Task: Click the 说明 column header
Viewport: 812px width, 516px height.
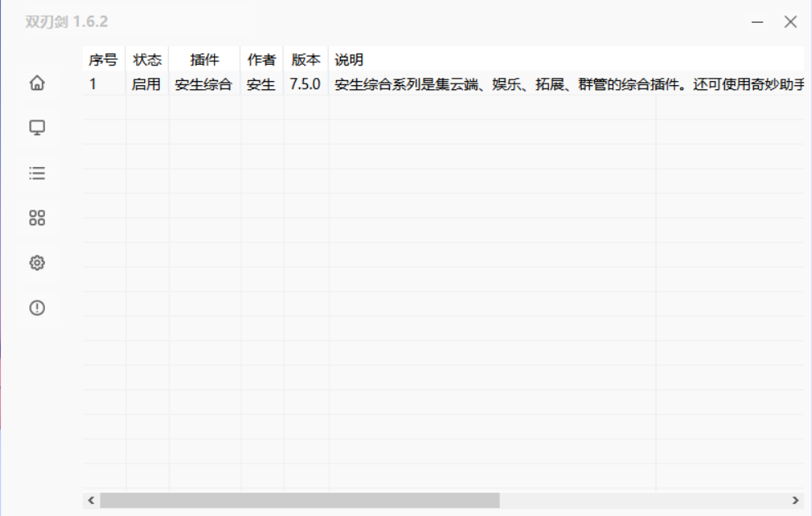Action: tap(347, 59)
